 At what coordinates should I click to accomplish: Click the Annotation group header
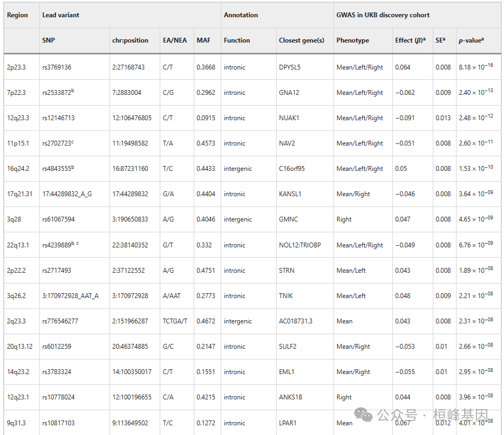coord(241,15)
